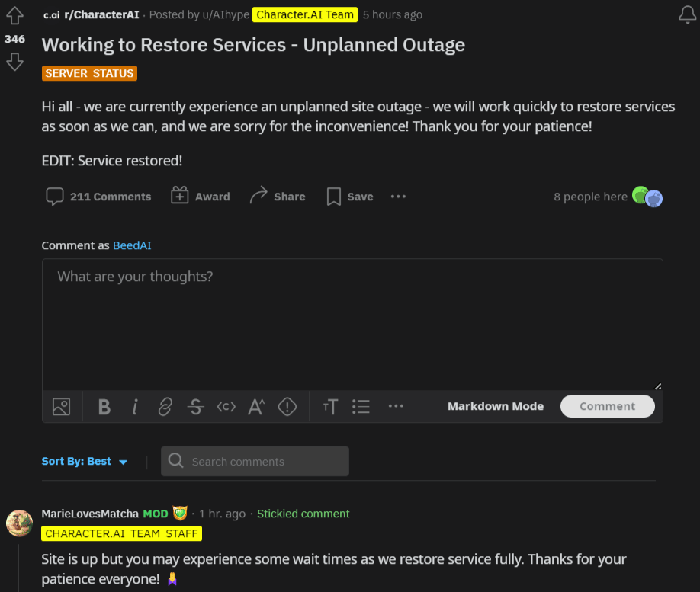
Task: Submit with the Comment button
Action: pos(608,406)
